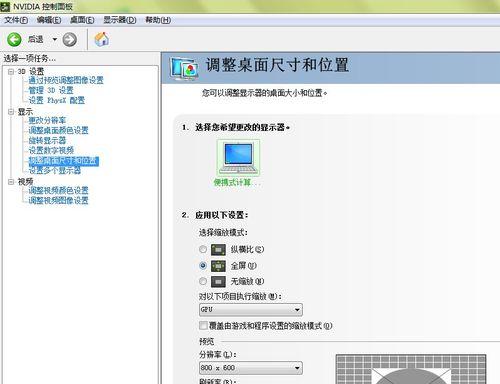The height and width of the screenshot is (384, 500).
Task: Open the Back button history arrow
Action: coord(55,40)
